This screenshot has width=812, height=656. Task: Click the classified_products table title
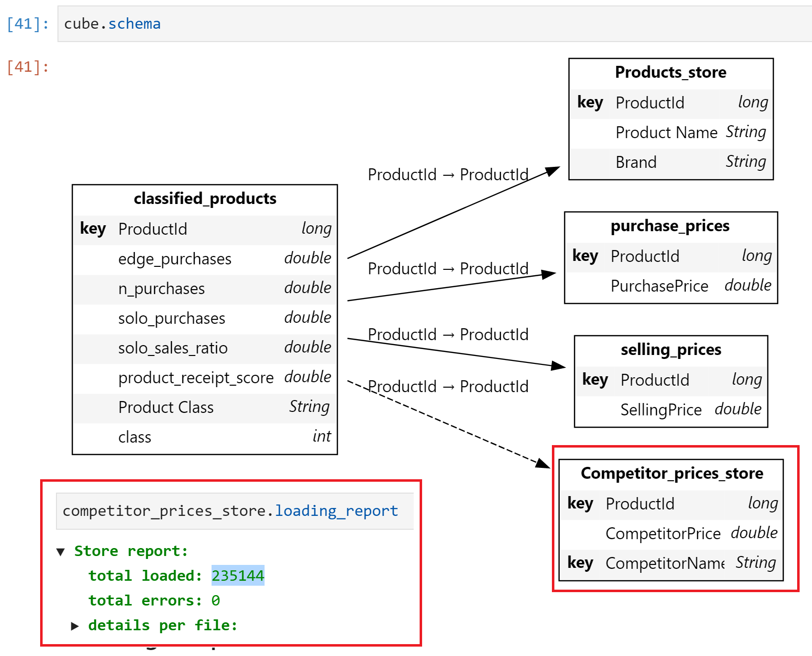(x=205, y=199)
